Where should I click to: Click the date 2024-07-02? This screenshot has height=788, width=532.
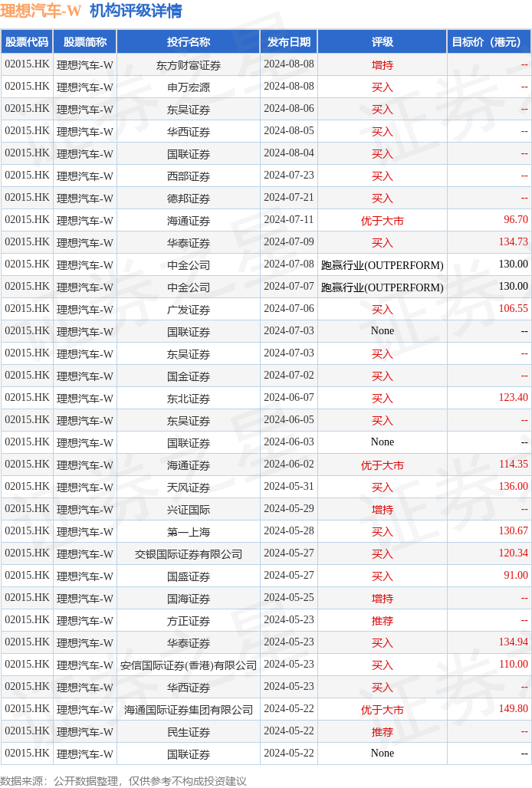pos(289,375)
